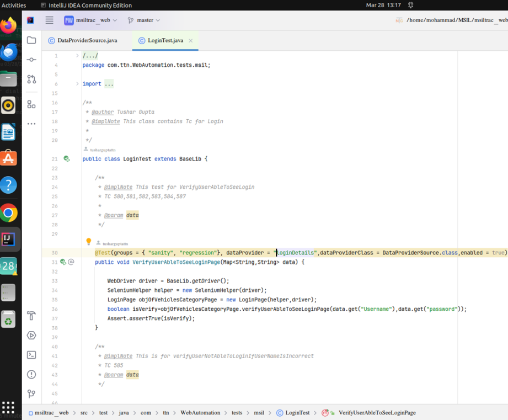The width and height of the screenshot is (508, 420).
Task: Open the master branch dropdown
Action: pyautogui.click(x=143, y=19)
